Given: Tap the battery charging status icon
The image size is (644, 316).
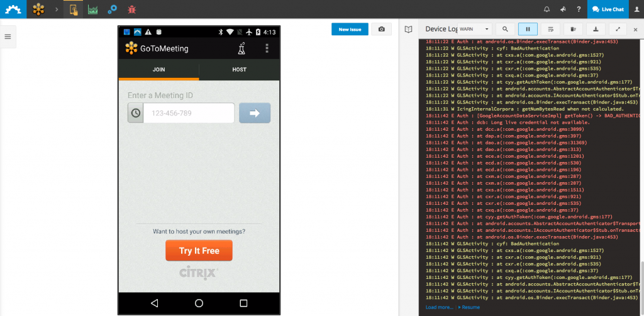Looking at the screenshot, I should pos(258,32).
